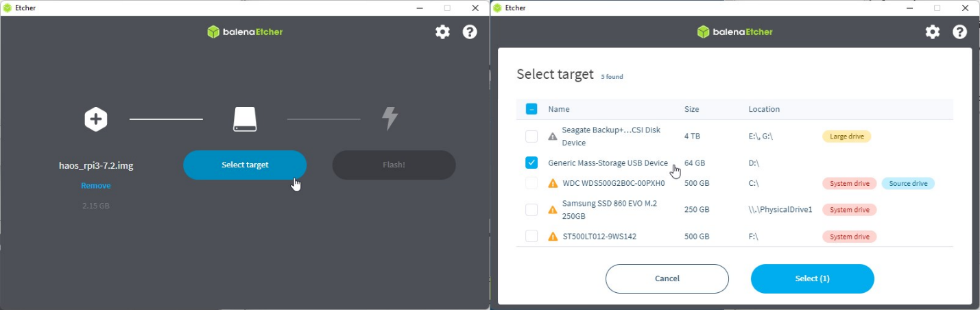The image size is (980, 310).
Task: Click Etcher app icon in left title bar
Action: [8, 8]
